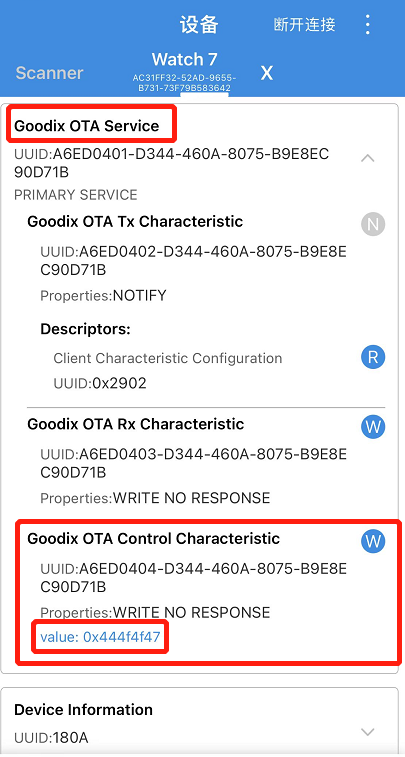Tap the notify icon for Tx Characteristic
Screen dimensions: 405x757
(373, 224)
